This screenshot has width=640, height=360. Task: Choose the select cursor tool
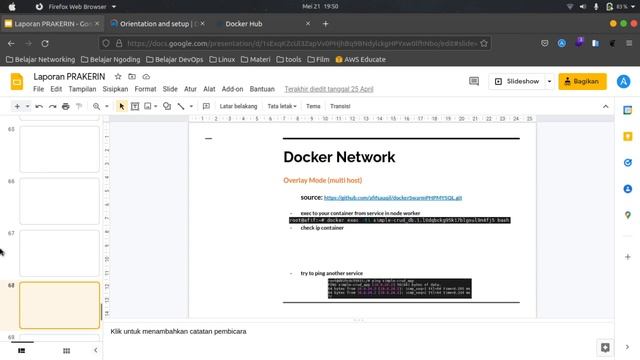[122, 106]
